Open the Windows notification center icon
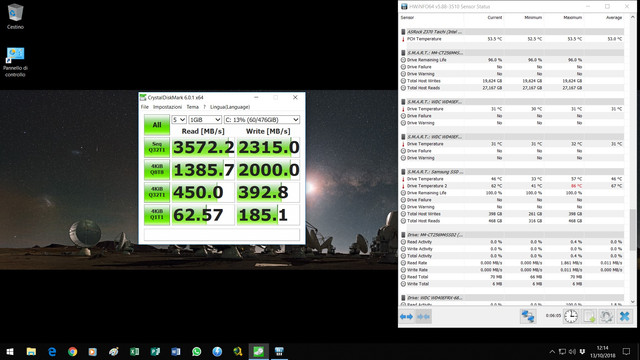640x360 pixels. 626,351
